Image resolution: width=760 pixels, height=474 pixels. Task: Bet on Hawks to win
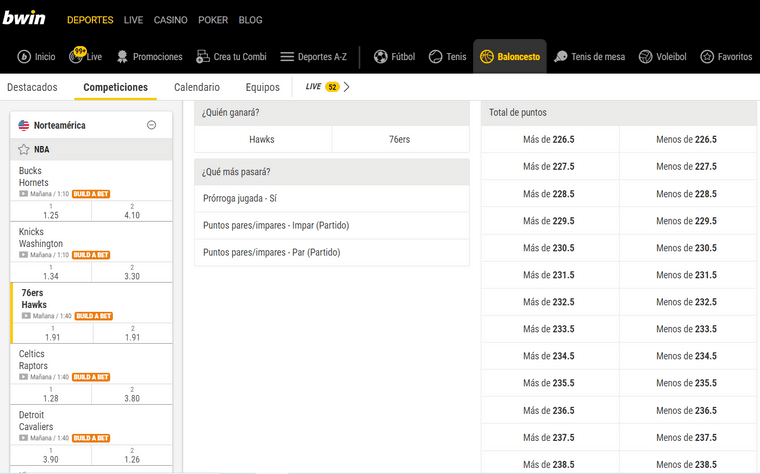coord(263,140)
